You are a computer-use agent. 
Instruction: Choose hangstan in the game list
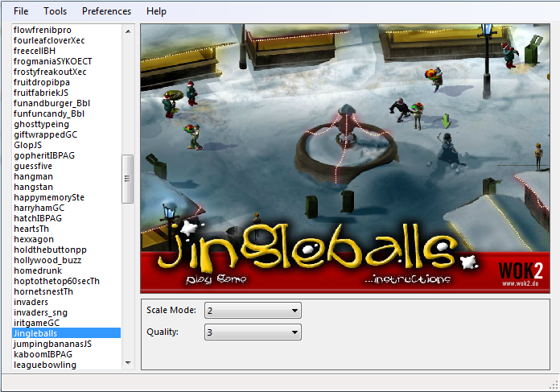click(66, 187)
